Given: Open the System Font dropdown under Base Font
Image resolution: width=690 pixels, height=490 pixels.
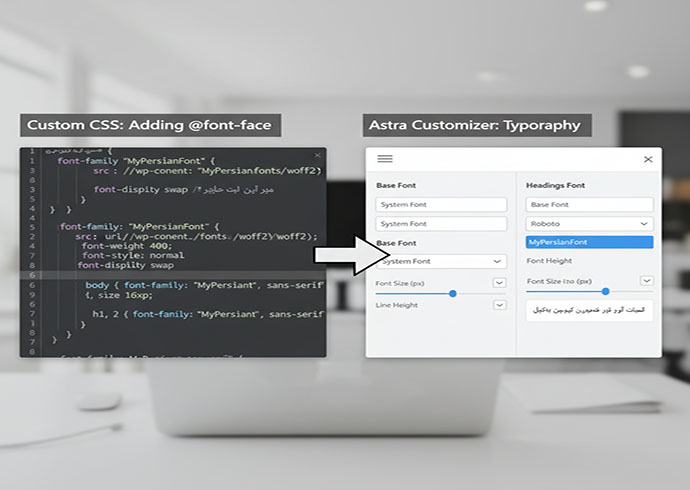Looking at the screenshot, I should point(441,261).
